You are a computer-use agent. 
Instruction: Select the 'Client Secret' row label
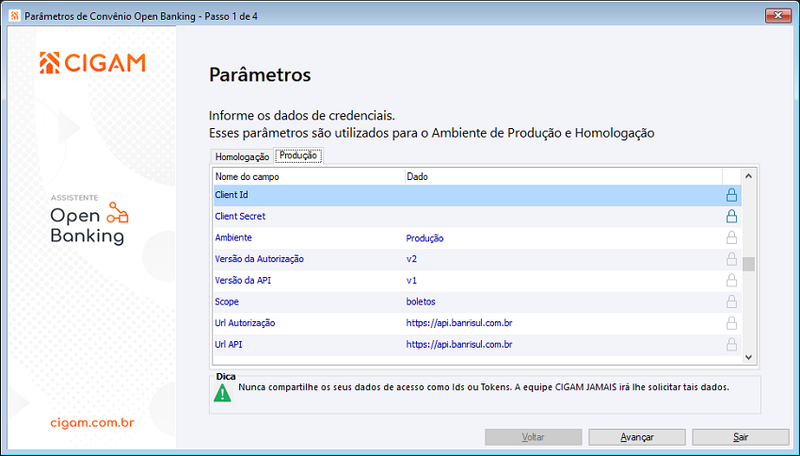coord(240,216)
